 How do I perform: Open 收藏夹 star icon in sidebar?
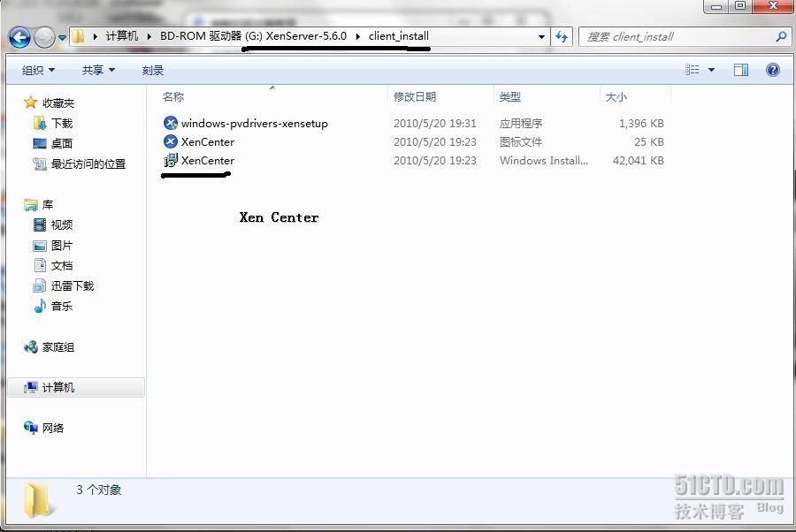point(30,103)
